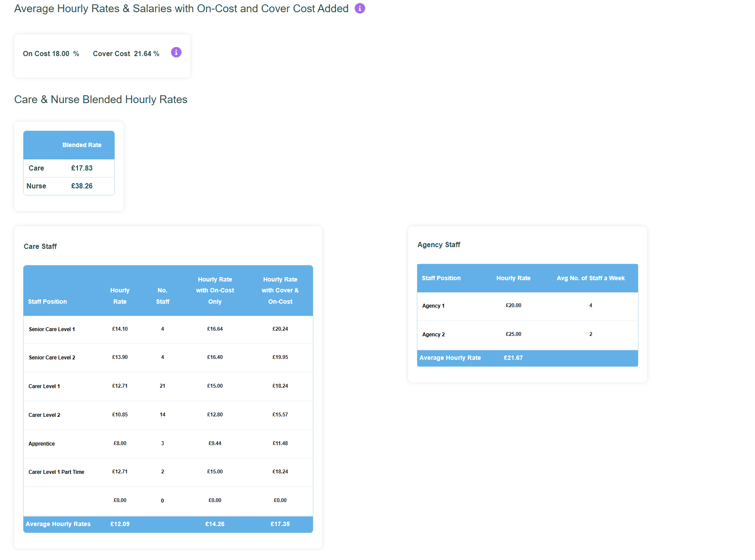Click the Carer Level 1 staff count 21

point(162,386)
